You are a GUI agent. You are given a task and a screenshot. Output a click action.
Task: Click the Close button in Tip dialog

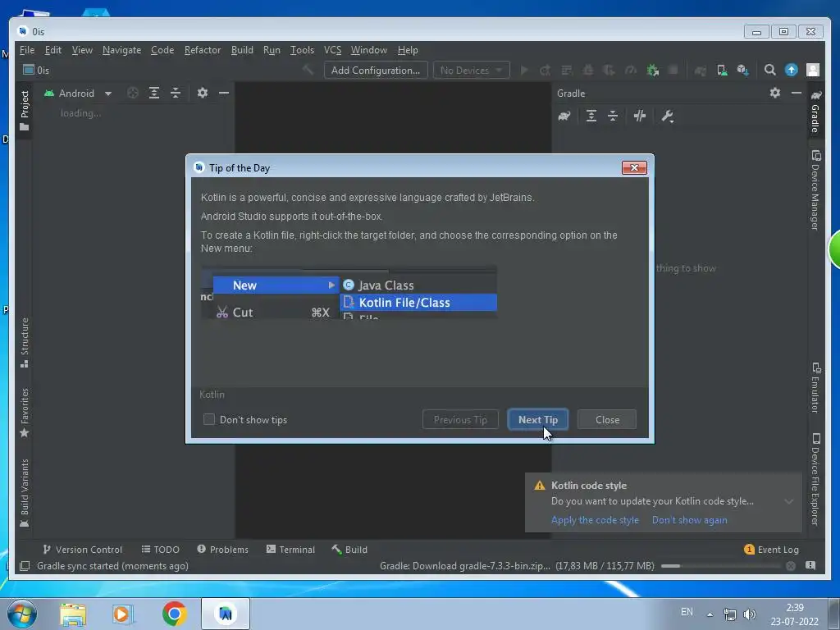coord(607,419)
